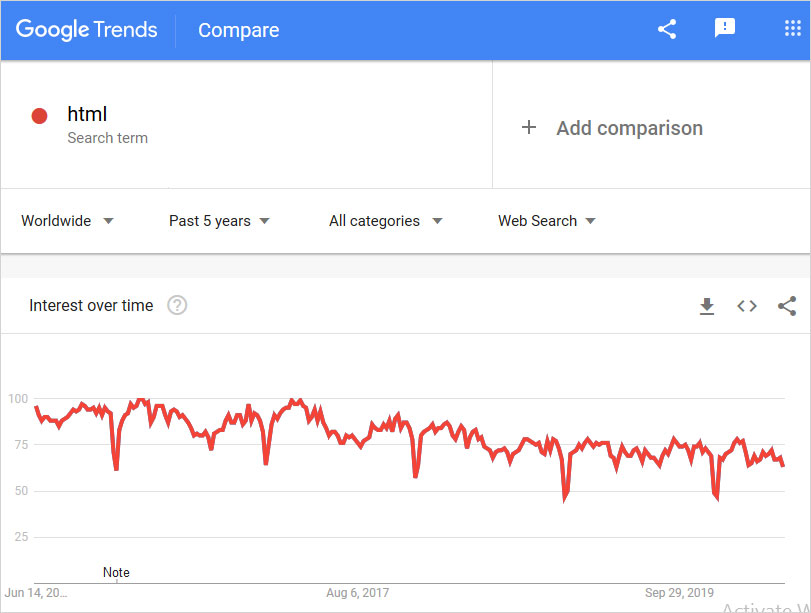The width and height of the screenshot is (811, 613).
Task: Open the Interest over time help icon
Action: pyautogui.click(x=177, y=306)
